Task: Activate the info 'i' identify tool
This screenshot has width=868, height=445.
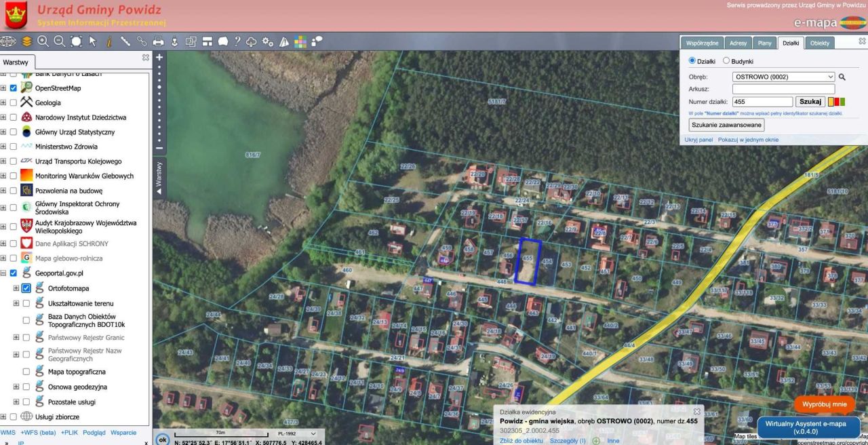Action: click(x=108, y=41)
